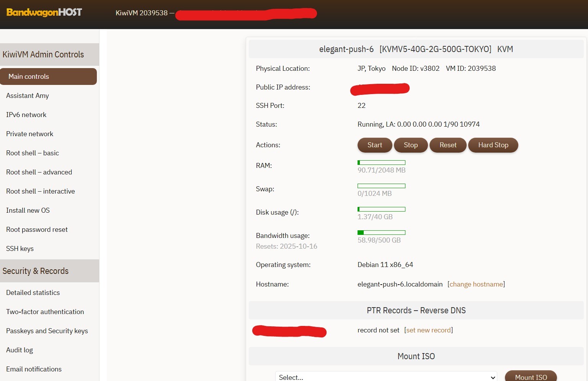
Task: Click the Operating system label
Action: click(283, 265)
